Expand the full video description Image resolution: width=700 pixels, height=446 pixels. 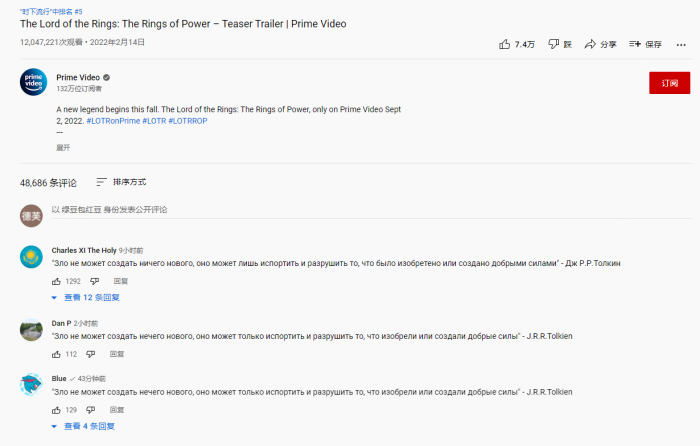pos(63,147)
